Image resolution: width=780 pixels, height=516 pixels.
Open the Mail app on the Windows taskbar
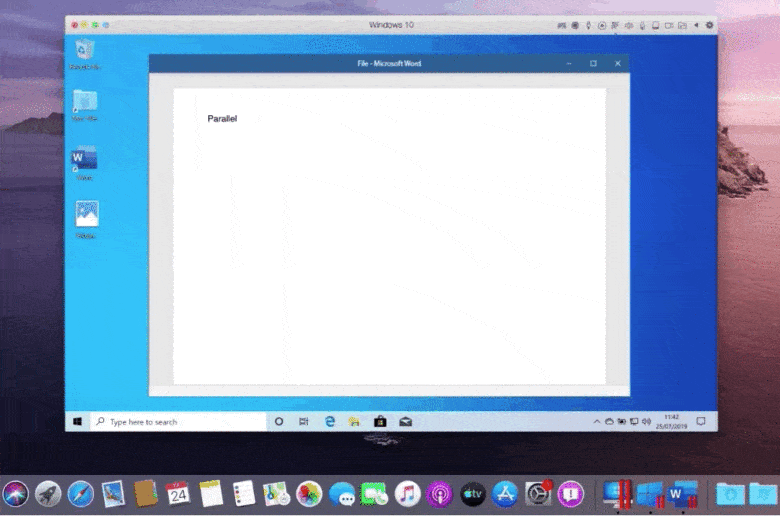[405, 422]
